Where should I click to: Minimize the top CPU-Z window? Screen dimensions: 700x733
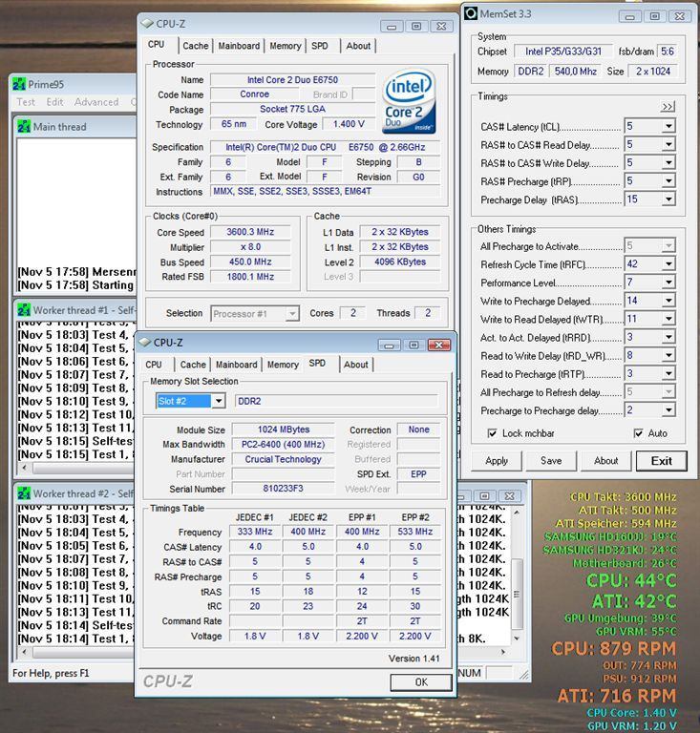point(392,26)
